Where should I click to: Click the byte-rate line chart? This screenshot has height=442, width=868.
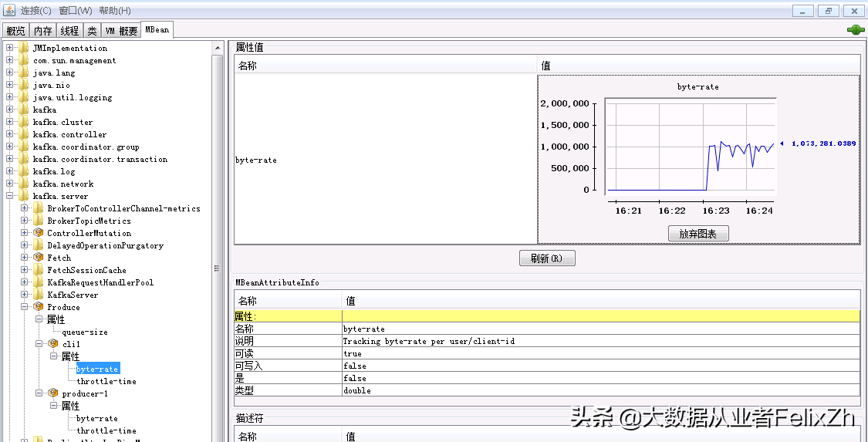pyautogui.click(x=691, y=146)
